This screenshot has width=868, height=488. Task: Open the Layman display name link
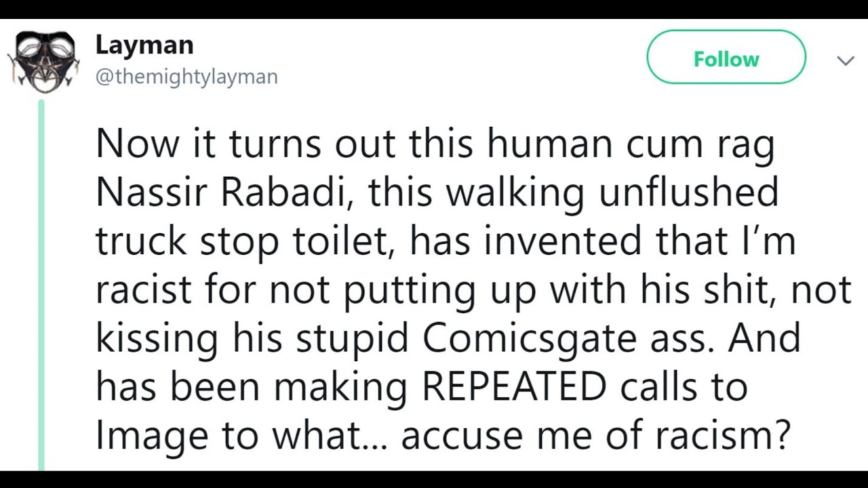(x=144, y=45)
